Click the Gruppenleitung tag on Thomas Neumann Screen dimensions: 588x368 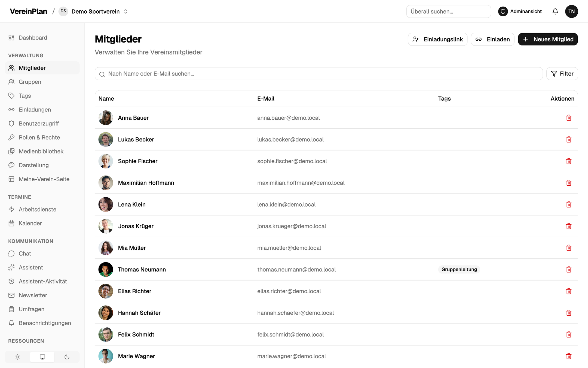point(459,270)
